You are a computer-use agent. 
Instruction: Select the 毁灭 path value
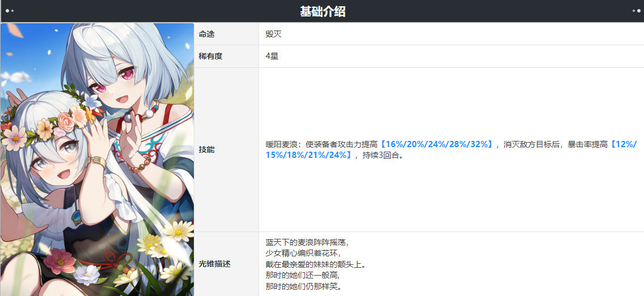pos(274,35)
